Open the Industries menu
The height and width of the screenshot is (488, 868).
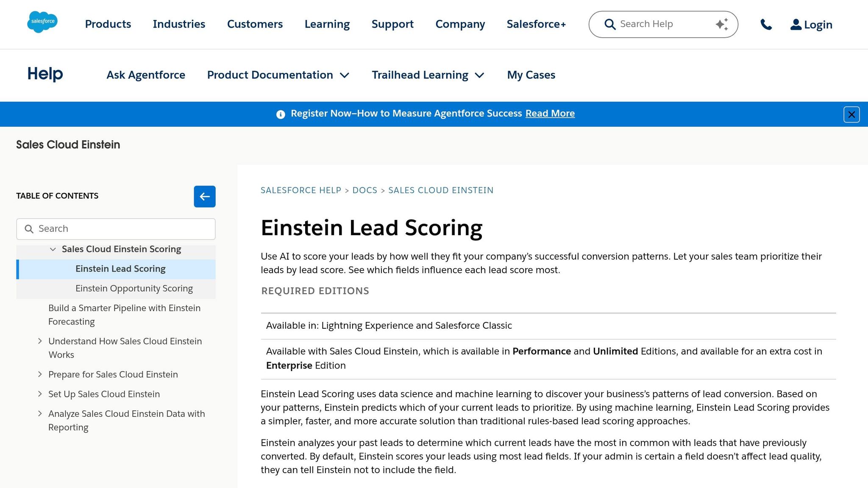point(179,24)
